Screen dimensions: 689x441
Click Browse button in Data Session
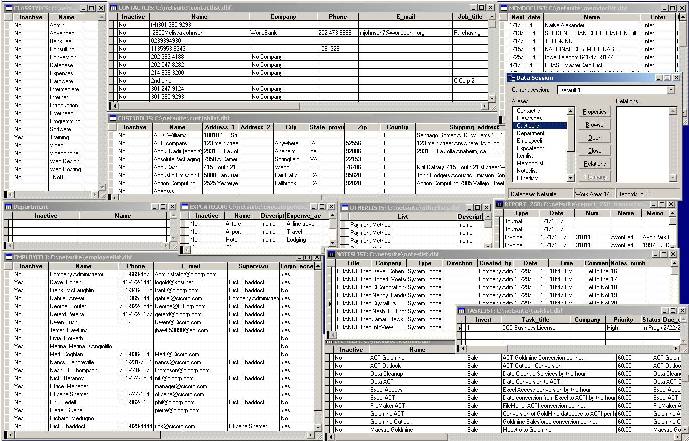[594, 125]
